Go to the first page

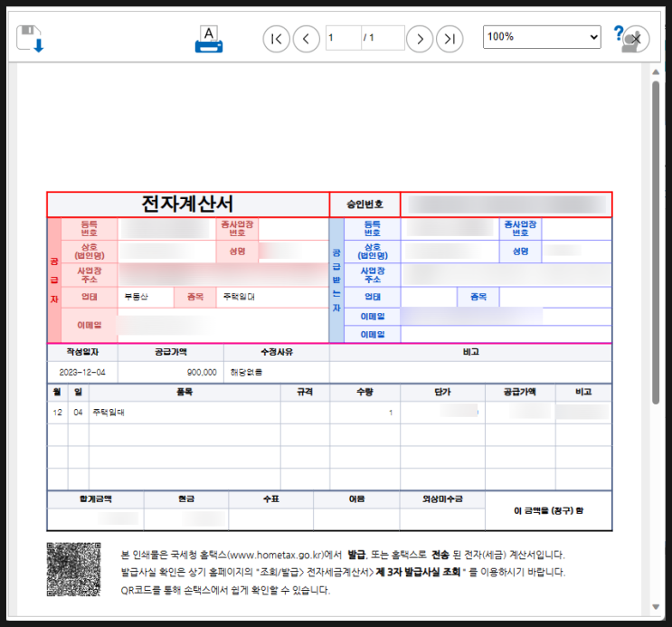tap(277, 39)
